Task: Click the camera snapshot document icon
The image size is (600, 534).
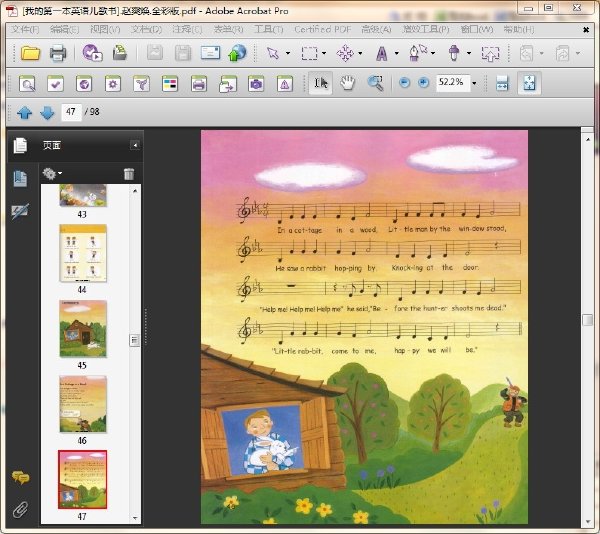Action: 256,83
